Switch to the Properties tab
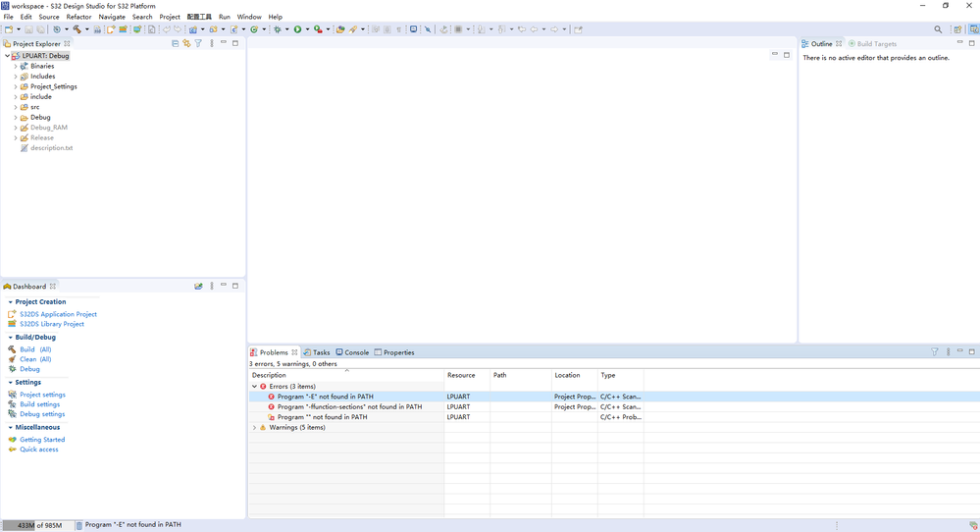This screenshot has height=532, width=980. click(394, 352)
